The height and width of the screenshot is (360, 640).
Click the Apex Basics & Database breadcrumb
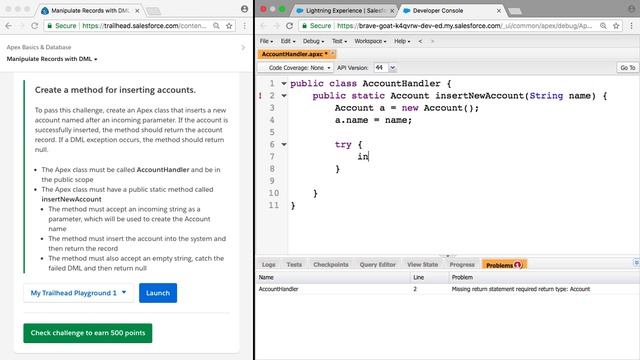[x=39, y=47]
